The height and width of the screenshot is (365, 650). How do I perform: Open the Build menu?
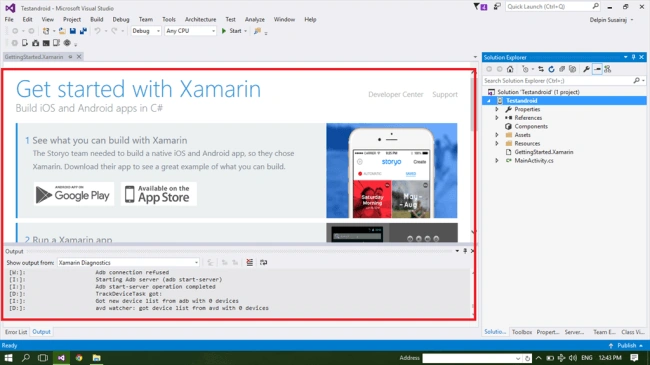click(x=97, y=19)
